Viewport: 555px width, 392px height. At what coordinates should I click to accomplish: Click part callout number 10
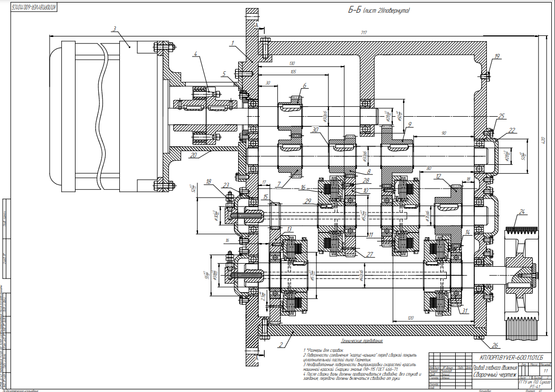[366, 191]
